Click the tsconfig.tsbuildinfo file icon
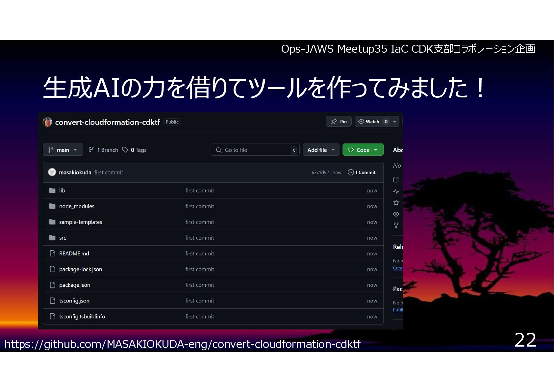Image resolution: width=554 pixels, height=392 pixels. [x=52, y=317]
